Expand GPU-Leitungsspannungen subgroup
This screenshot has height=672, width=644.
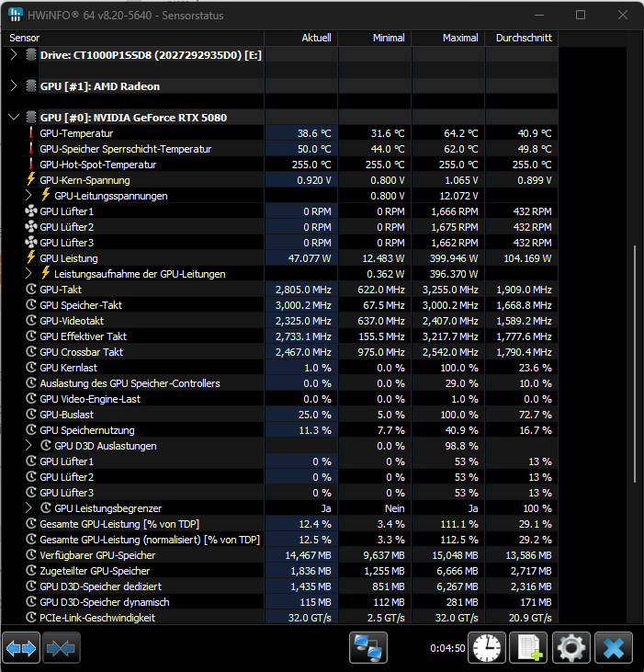[x=28, y=196]
